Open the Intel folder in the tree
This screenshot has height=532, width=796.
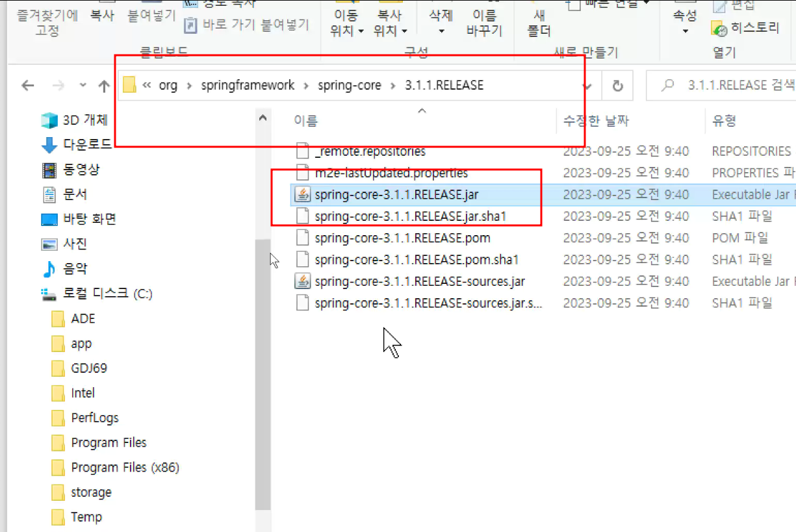click(x=83, y=392)
